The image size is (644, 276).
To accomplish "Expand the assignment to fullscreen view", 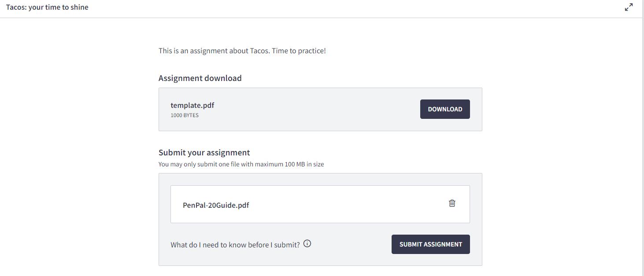I will [x=629, y=7].
